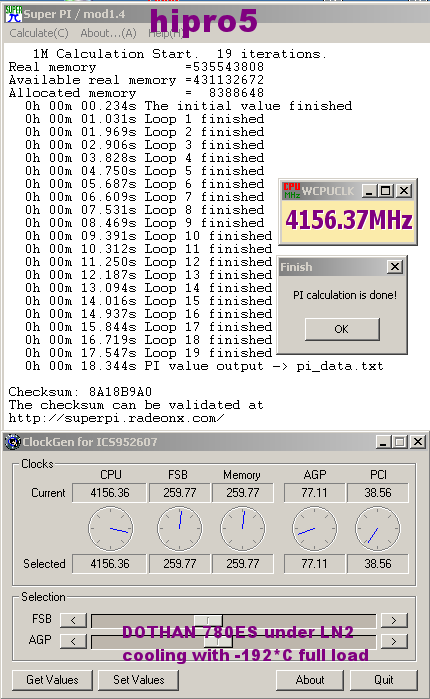The width and height of the screenshot is (430, 699).
Task: Maximize the WCPUCLK window
Action: [386, 191]
